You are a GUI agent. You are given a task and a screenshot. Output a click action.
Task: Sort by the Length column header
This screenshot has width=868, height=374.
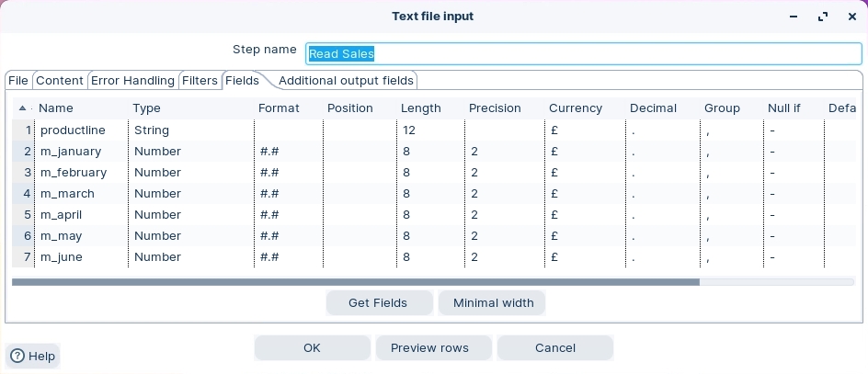tap(420, 108)
